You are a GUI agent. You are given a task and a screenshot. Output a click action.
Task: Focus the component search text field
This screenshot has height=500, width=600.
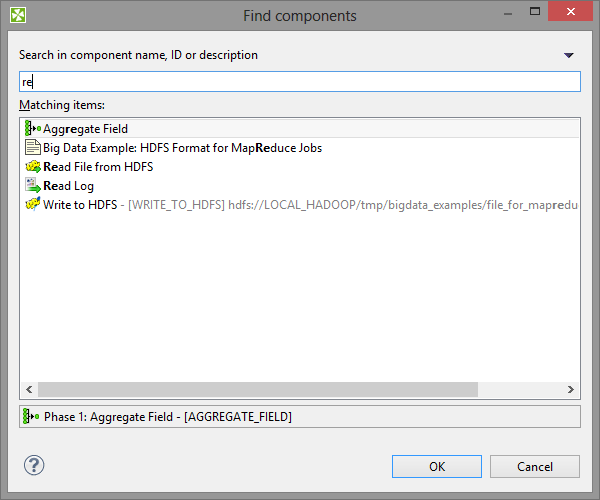coord(300,82)
